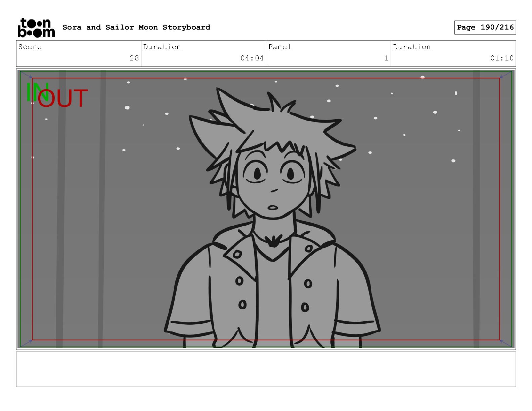Viewport: 532px width, 411px height.
Task: Click the panel duration value "01:10"
Action: pos(502,58)
